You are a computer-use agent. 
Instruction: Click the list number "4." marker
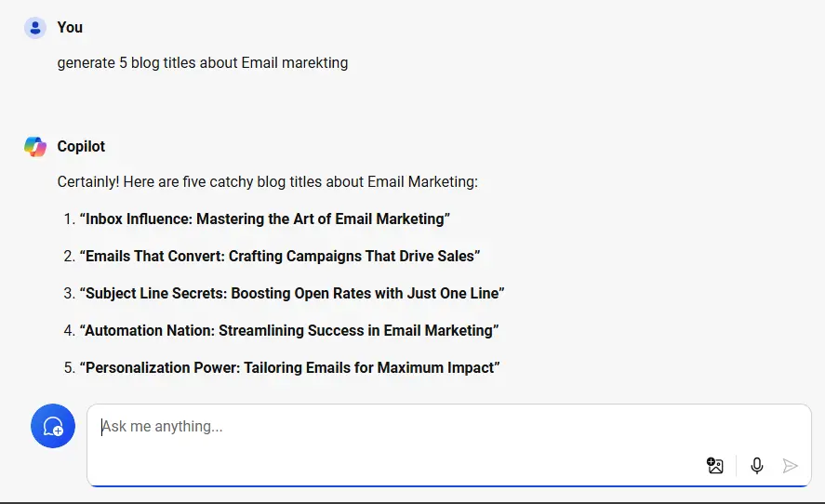click(x=69, y=331)
